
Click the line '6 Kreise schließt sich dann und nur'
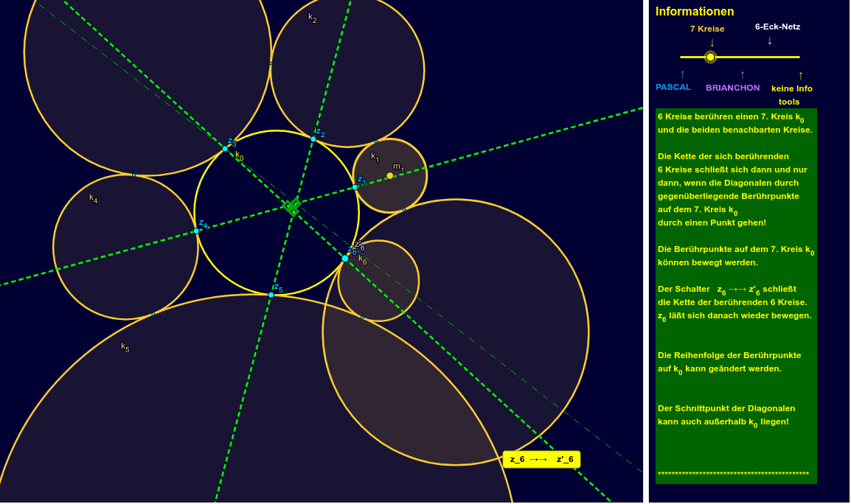[x=733, y=169]
